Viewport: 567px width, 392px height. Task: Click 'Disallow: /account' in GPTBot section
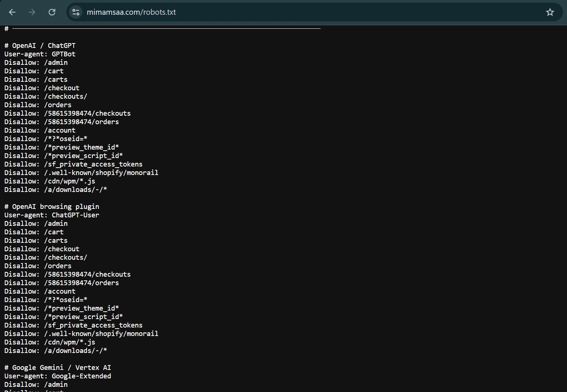(40, 130)
